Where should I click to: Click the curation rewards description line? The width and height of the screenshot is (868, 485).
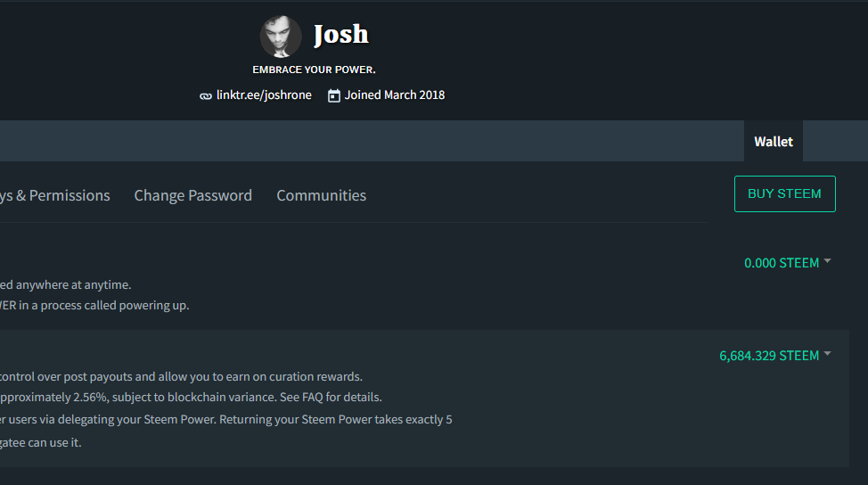pos(182,376)
